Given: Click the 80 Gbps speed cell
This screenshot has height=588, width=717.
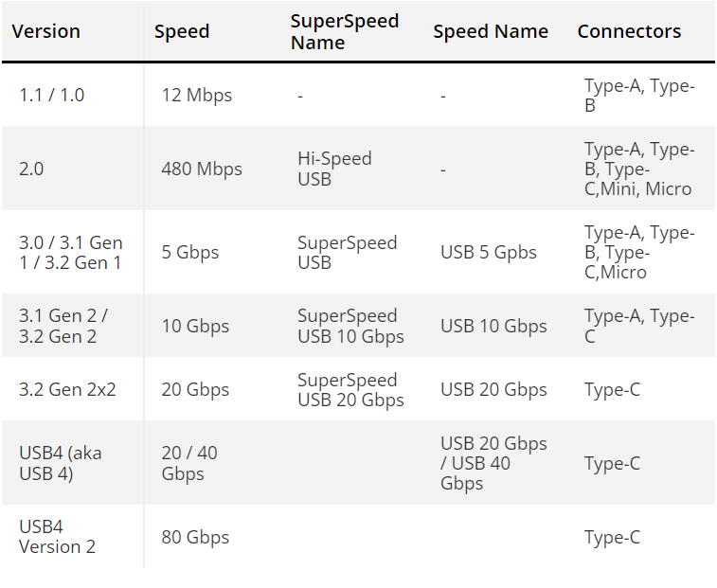Looking at the screenshot, I should tap(195, 537).
